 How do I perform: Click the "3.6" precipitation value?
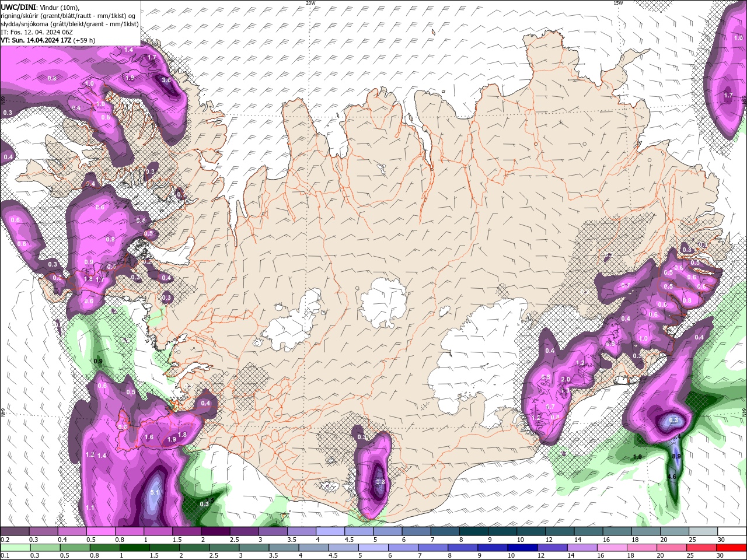pyautogui.click(x=166, y=80)
